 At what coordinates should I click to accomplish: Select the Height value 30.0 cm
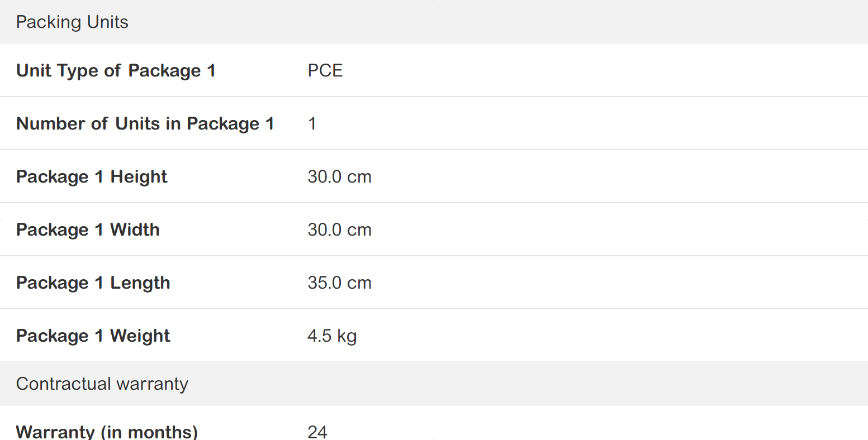pyautogui.click(x=339, y=176)
